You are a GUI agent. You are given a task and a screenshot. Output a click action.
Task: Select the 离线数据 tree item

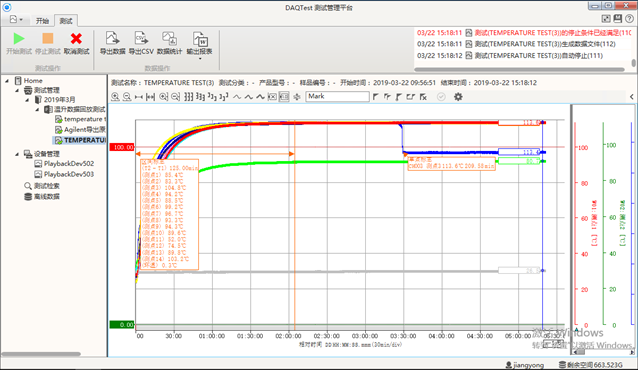pyautogui.click(x=46, y=197)
